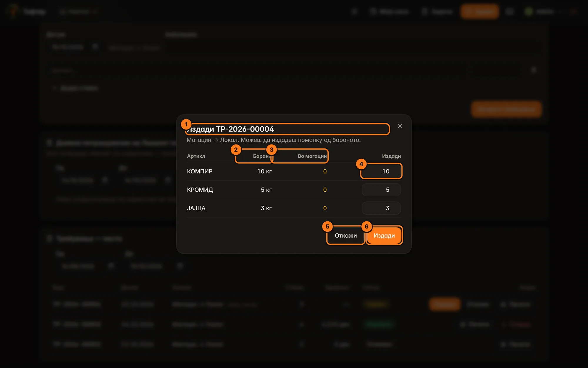Viewport: 588px width, 368px height.
Task: Select the КРОМИД article name
Action: (x=200, y=190)
